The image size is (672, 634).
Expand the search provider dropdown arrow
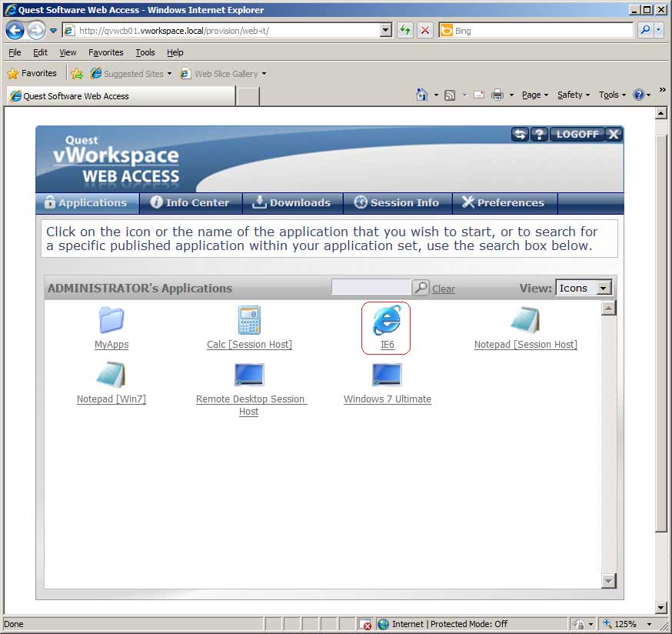click(x=658, y=31)
